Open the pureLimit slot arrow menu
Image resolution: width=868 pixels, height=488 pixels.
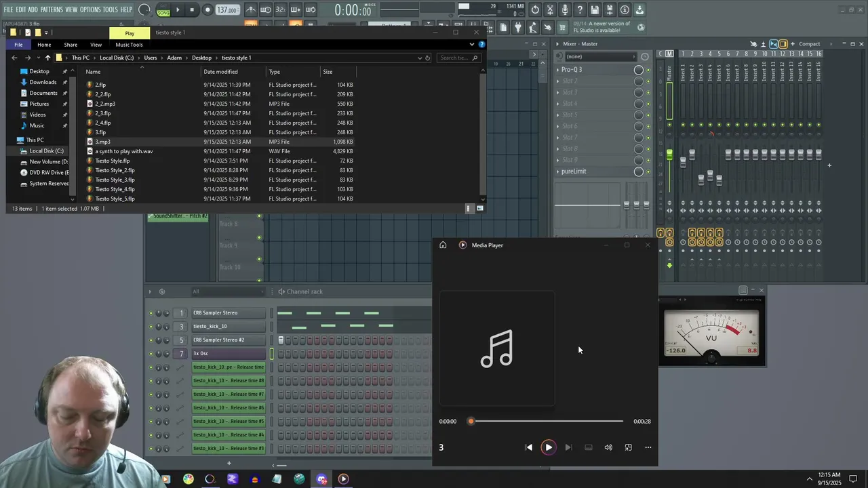(558, 171)
